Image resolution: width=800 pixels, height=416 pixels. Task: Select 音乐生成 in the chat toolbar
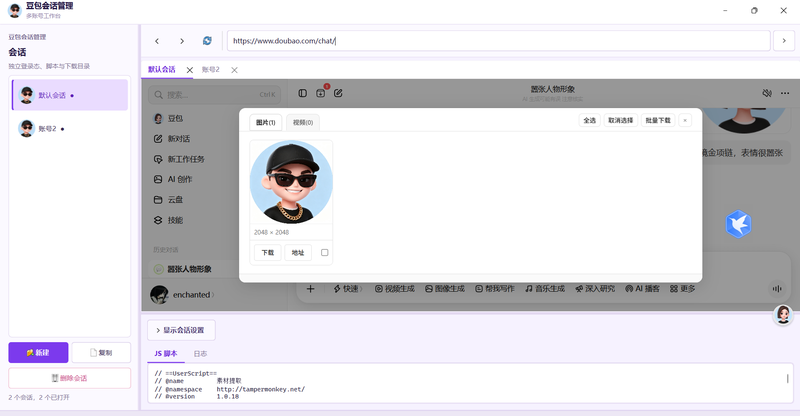[545, 289]
